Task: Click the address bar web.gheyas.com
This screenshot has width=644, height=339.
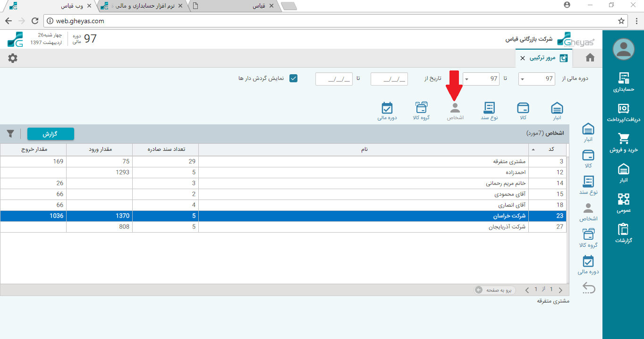Action: [330, 21]
